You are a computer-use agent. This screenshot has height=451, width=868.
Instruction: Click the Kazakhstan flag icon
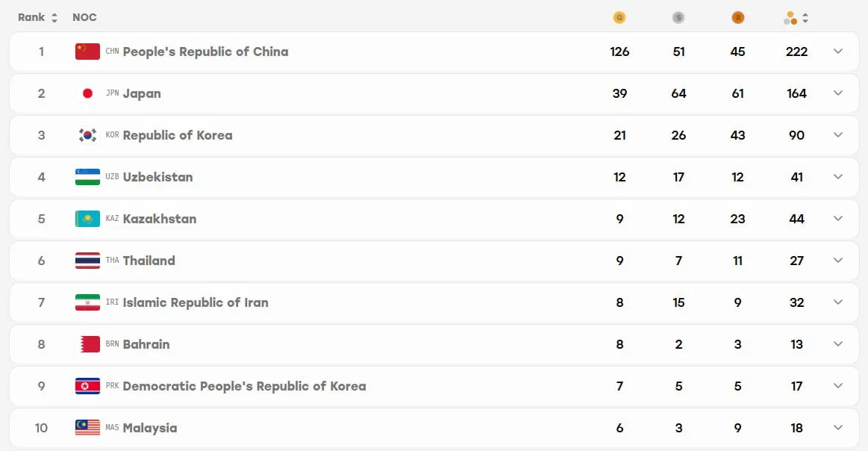(87, 219)
